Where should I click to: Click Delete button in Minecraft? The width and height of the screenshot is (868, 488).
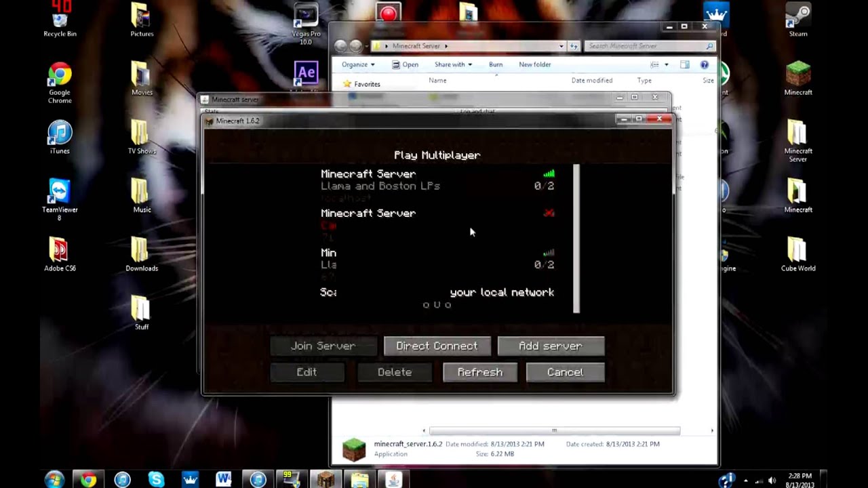click(395, 372)
